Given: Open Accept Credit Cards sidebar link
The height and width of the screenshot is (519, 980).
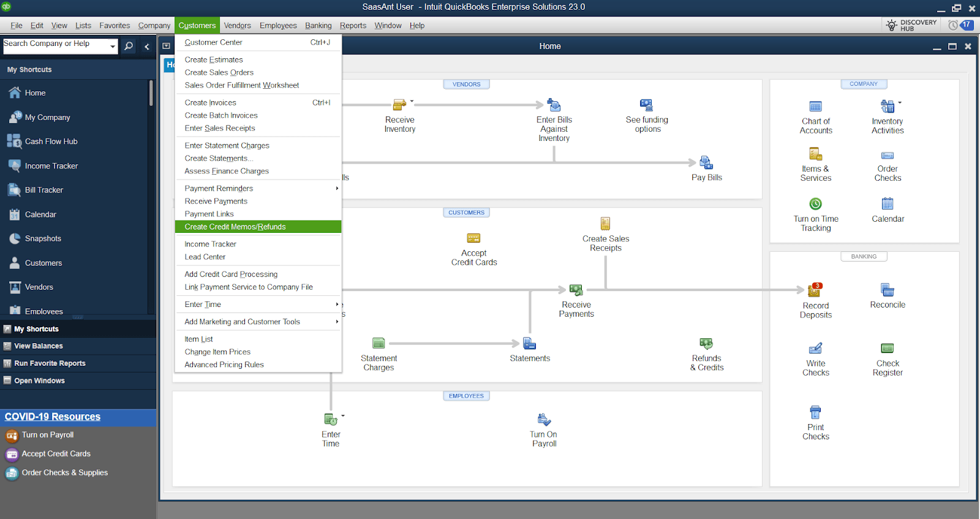Looking at the screenshot, I should tap(56, 454).
